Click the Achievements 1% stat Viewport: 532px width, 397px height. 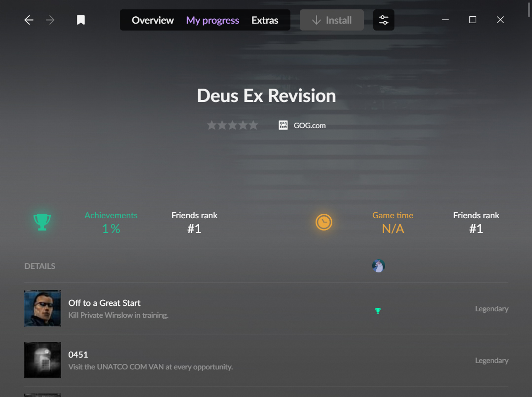pyautogui.click(x=111, y=223)
